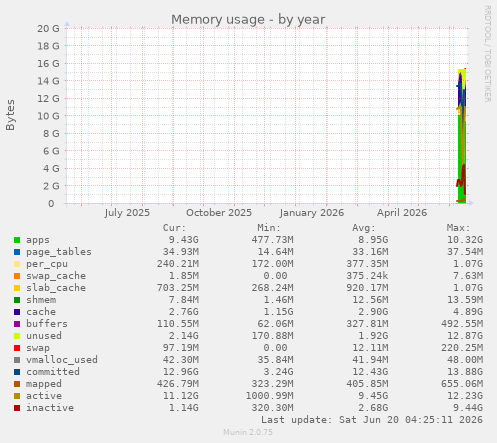Click the 'per_cpu' legend label

pos(47,264)
